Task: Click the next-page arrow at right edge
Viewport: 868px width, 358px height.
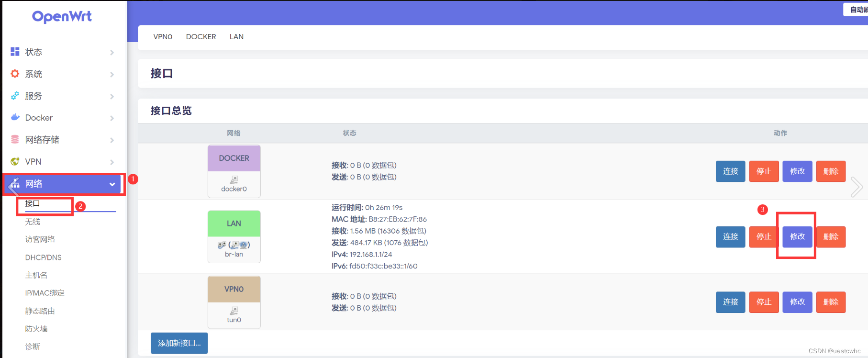Action: 857,187
